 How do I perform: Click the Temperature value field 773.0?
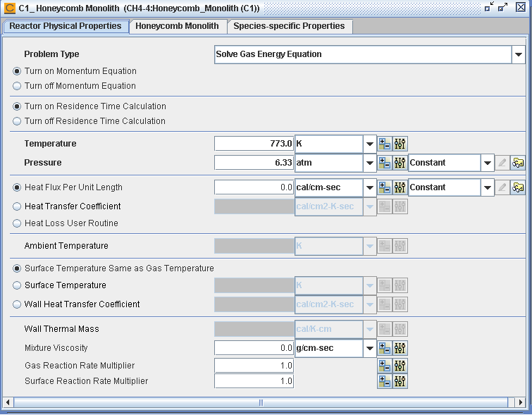(254, 144)
